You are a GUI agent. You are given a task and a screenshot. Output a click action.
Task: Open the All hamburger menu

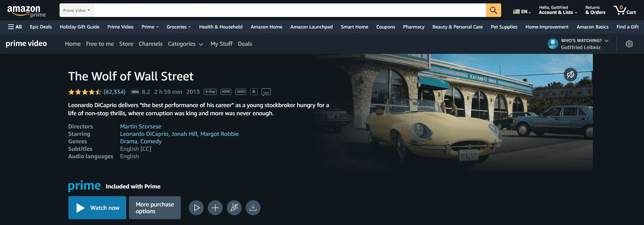point(15,27)
